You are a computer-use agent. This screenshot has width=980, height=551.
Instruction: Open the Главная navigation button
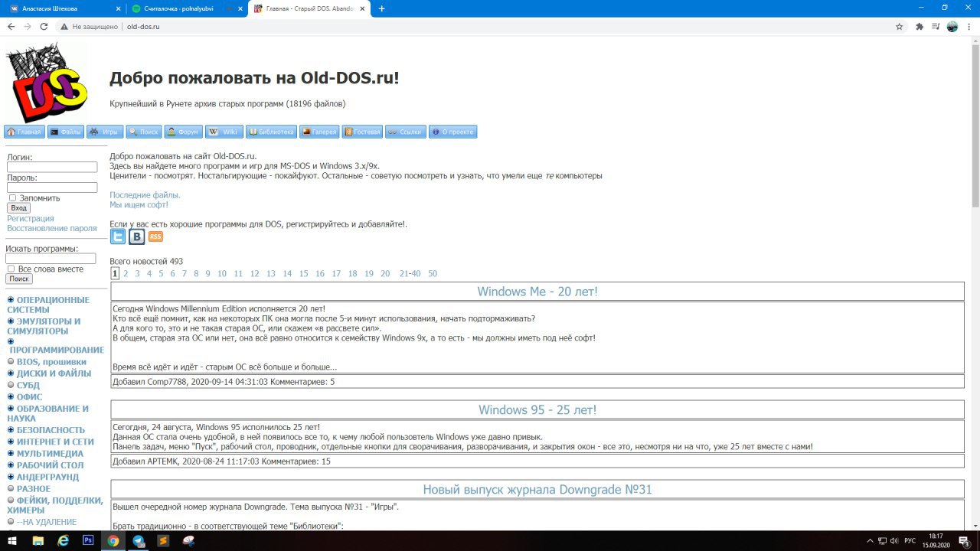(24, 132)
